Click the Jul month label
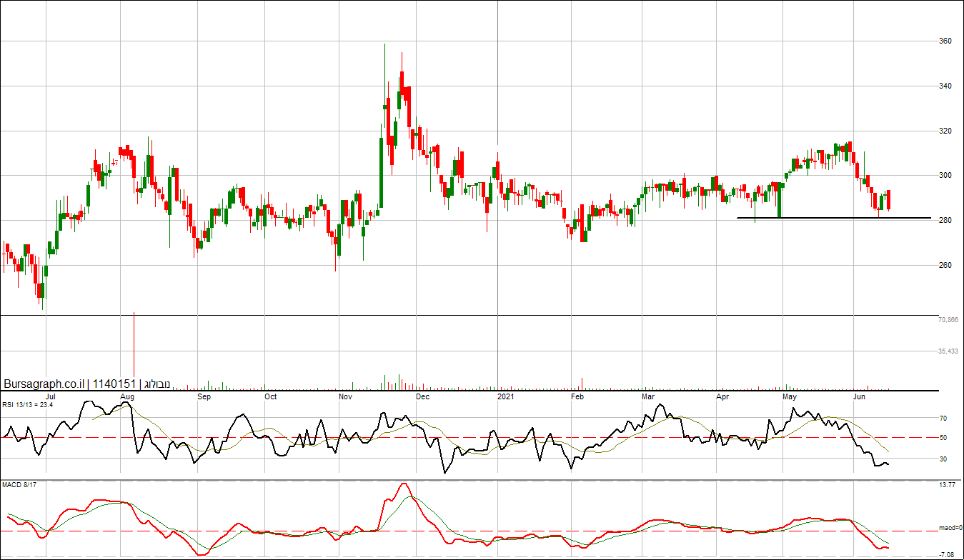Image resolution: width=964 pixels, height=560 pixels. [51, 396]
